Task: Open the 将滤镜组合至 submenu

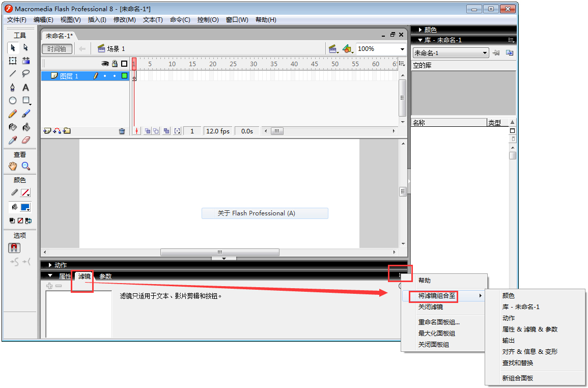Action: click(444, 296)
